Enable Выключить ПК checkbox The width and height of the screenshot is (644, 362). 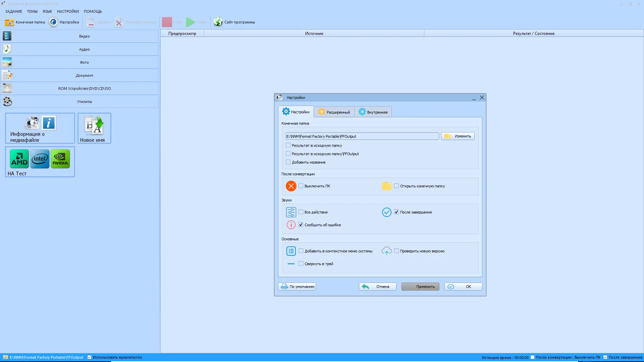[x=301, y=186]
